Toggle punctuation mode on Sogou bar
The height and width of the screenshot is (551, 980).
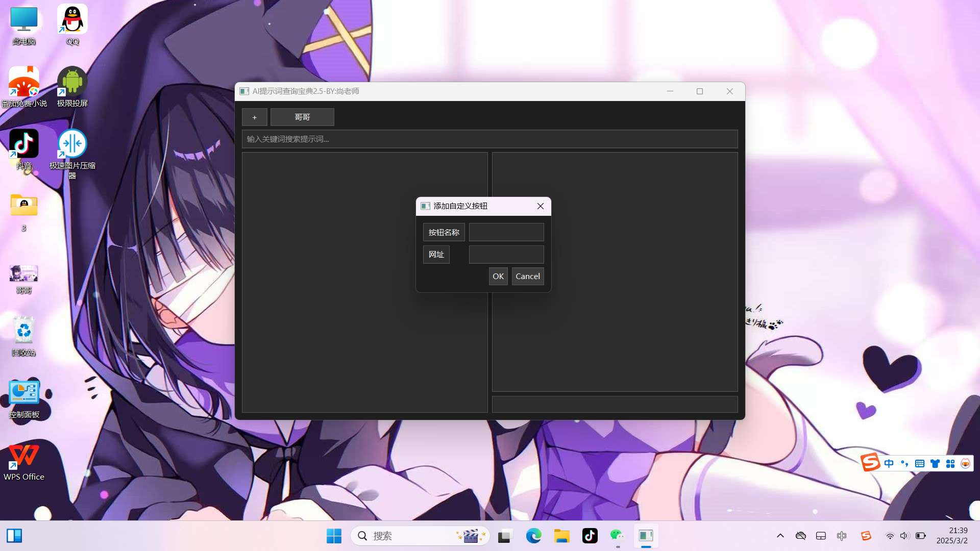(x=904, y=463)
